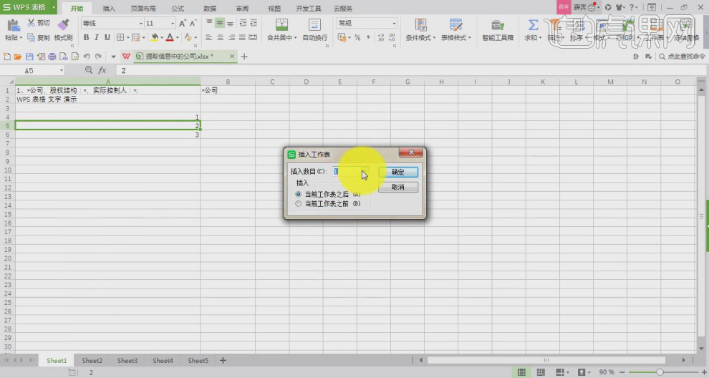
Task: Click the decrease font size A icon
Action: point(193,23)
